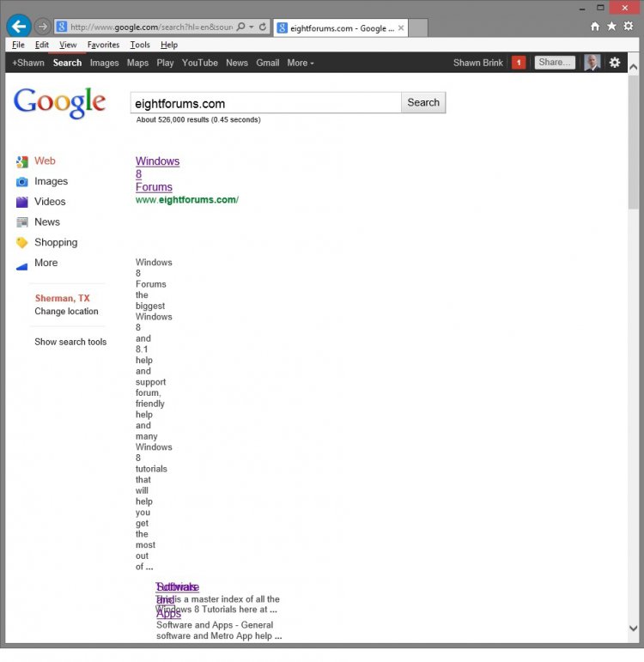Viewport: 644px width, 662px height.
Task: Open News in the black Google bar
Action: 236,63
